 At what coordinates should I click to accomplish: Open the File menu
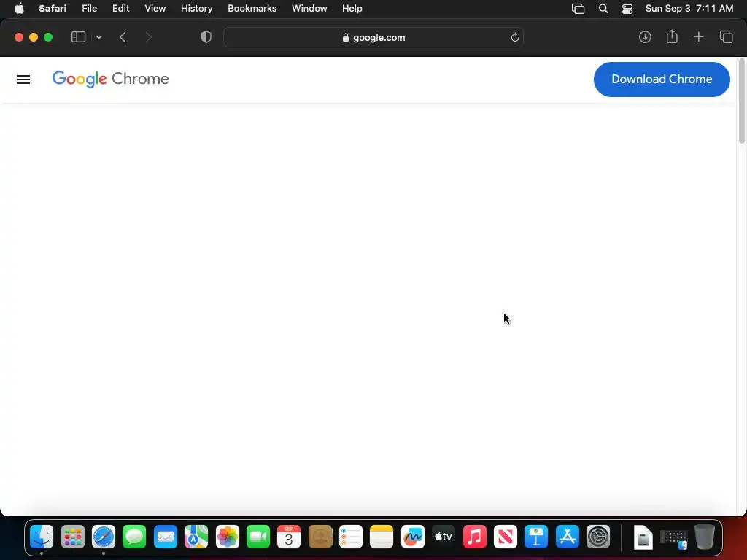point(89,9)
